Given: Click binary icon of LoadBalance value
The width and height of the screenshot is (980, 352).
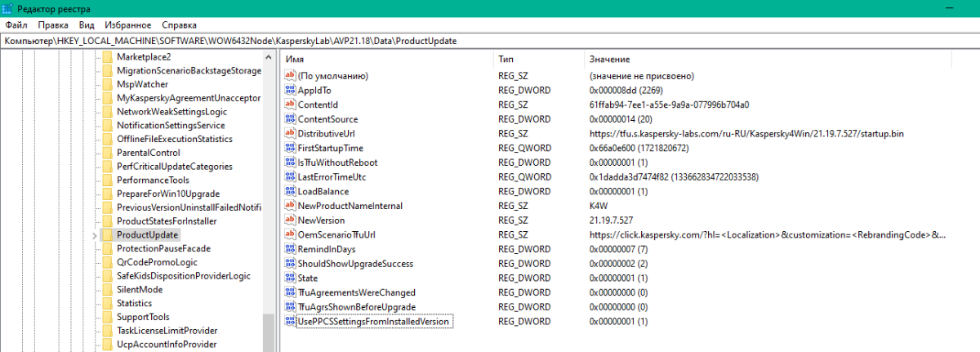Looking at the screenshot, I should [290, 191].
